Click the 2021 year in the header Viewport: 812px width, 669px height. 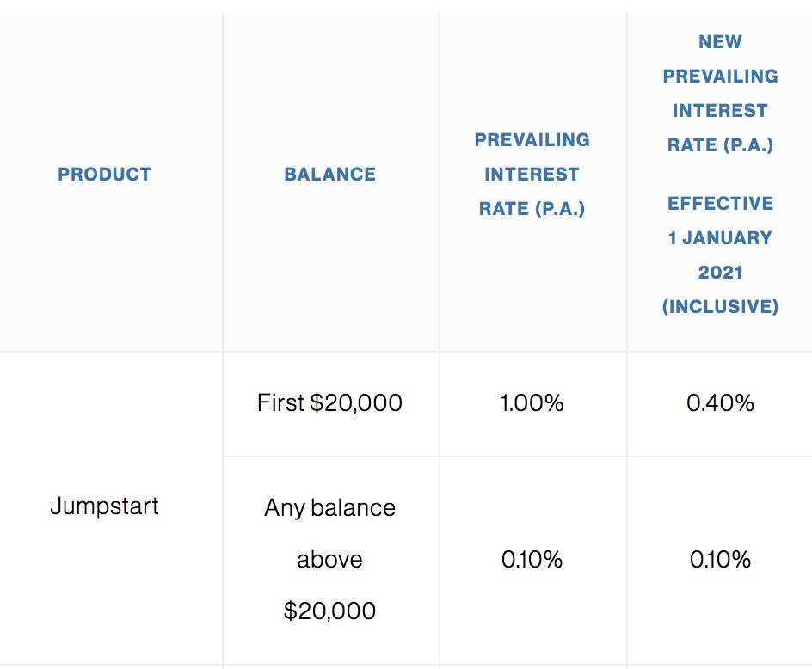pyautogui.click(x=720, y=273)
